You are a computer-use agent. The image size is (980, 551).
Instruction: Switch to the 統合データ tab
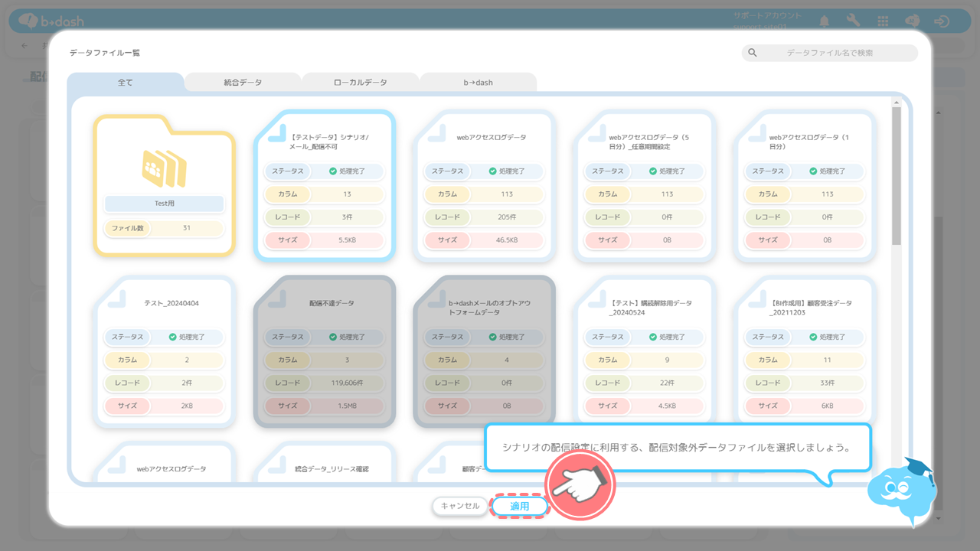click(x=243, y=82)
